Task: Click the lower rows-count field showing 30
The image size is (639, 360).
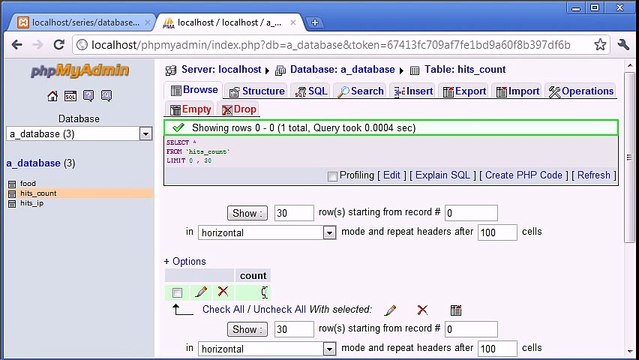Action: pyautogui.click(x=294, y=329)
